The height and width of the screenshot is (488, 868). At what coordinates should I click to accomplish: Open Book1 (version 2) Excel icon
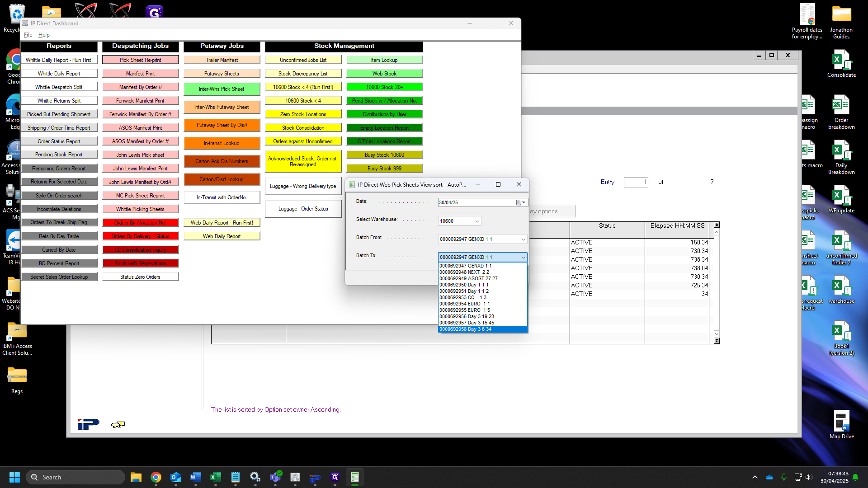[x=841, y=338]
